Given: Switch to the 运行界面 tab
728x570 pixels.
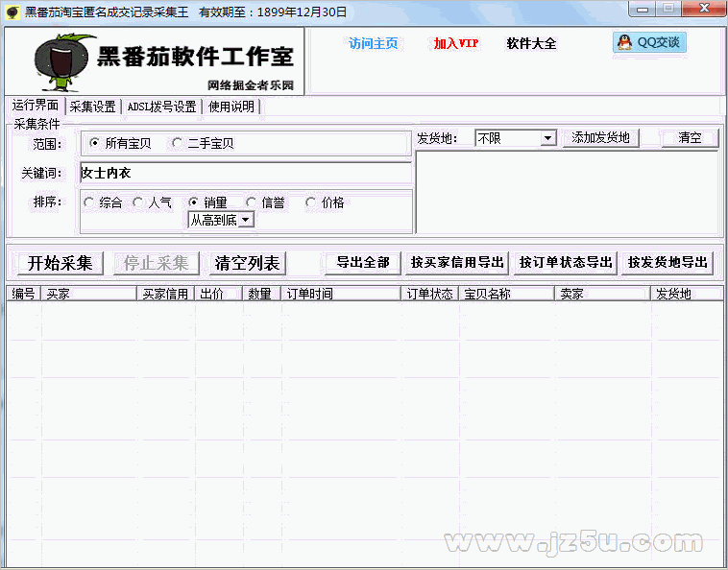Looking at the screenshot, I should pyautogui.click(x=36, y=106).
